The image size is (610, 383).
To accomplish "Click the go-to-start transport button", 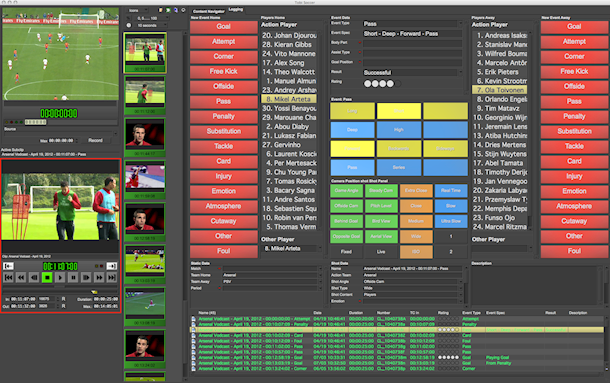I will click(8, 278).
